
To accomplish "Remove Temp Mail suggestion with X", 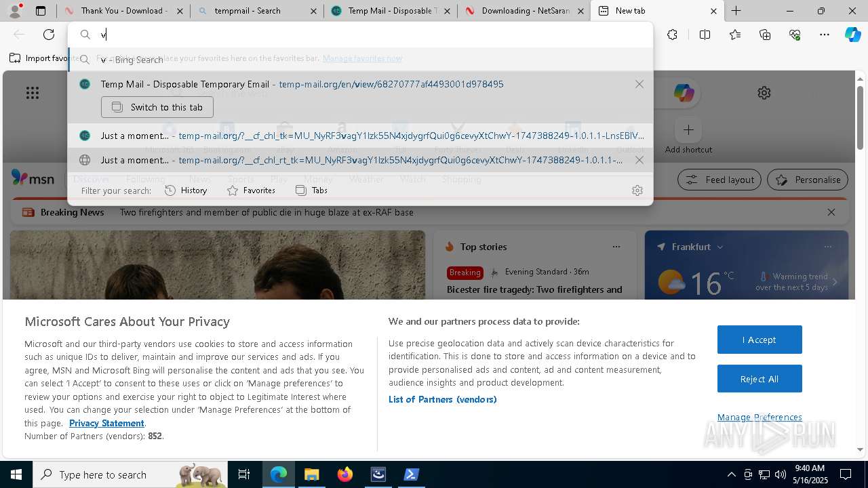I will click(x=639, y=84).
